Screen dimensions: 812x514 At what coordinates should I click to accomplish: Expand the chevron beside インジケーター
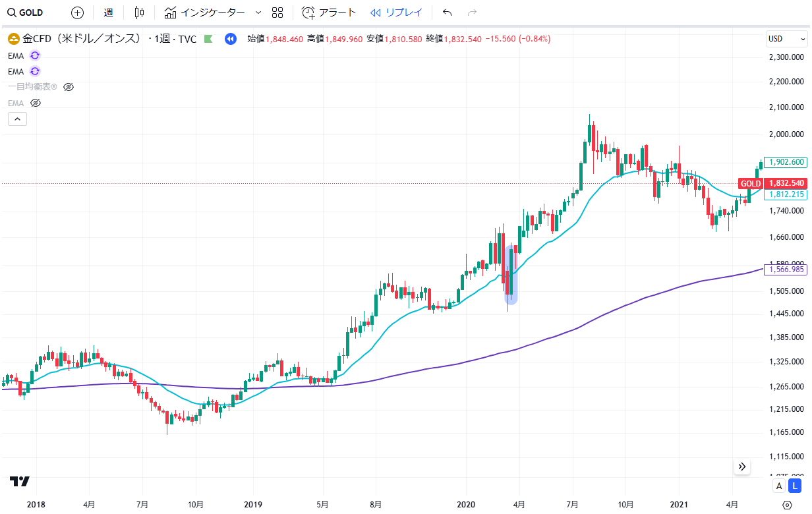(x=258, y=13)
